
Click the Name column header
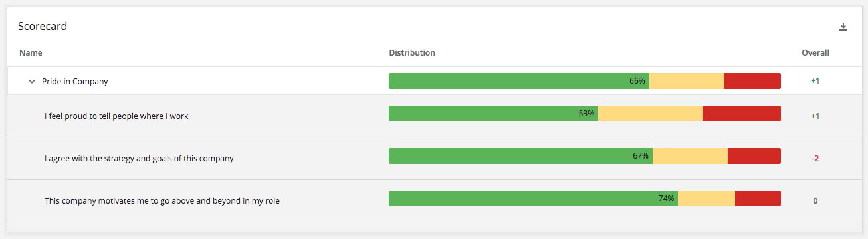point(31,53)
